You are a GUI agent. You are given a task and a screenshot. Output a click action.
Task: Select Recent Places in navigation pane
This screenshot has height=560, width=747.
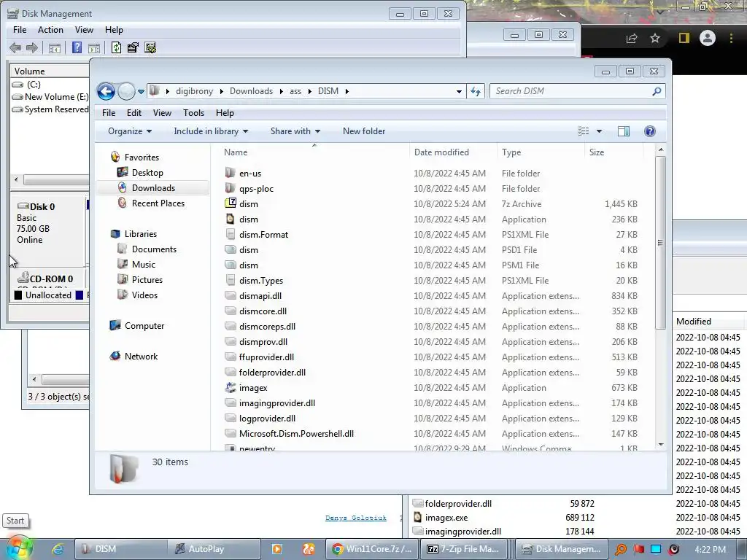coord(158,203)
